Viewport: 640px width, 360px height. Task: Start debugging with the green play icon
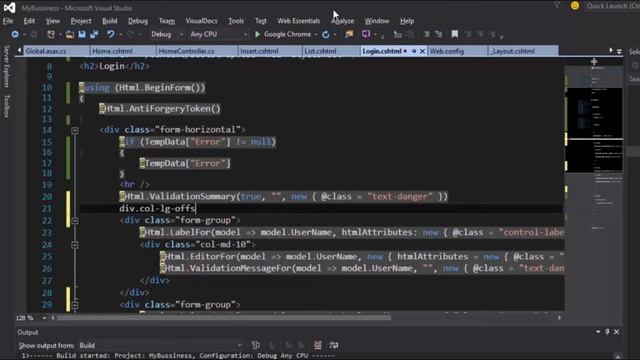click(258, 34)
